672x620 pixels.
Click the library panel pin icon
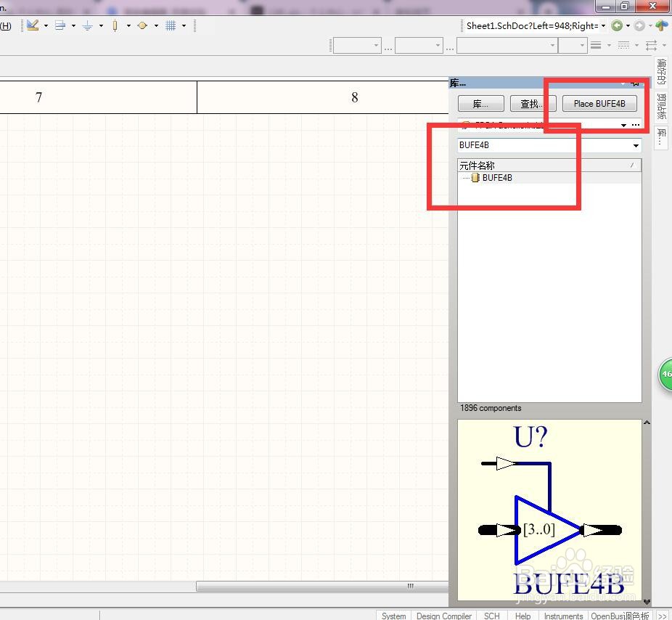(x=636, y=83)
